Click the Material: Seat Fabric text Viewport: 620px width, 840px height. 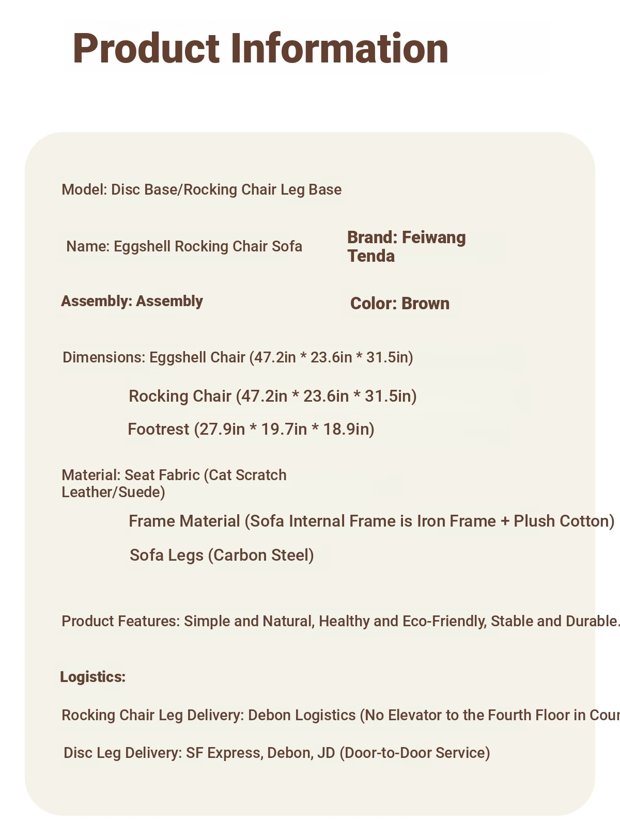(174, 475)
